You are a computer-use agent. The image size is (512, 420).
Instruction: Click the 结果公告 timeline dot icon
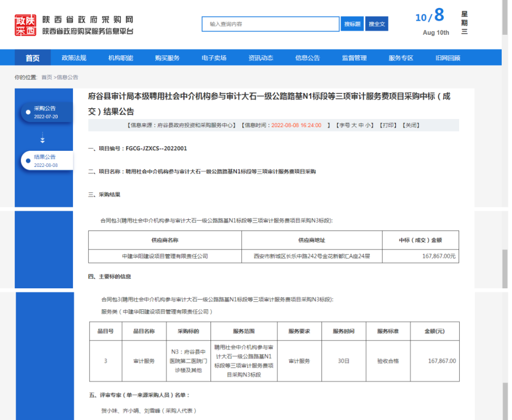[28, 161]
